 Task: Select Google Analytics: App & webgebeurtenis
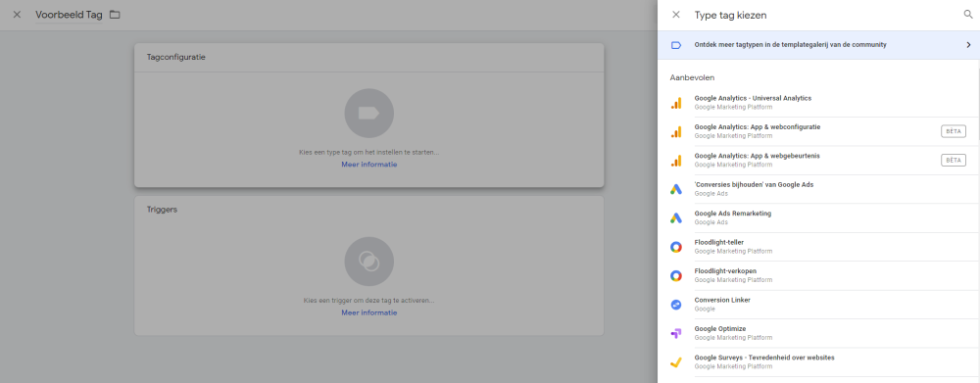pos(818,160)
